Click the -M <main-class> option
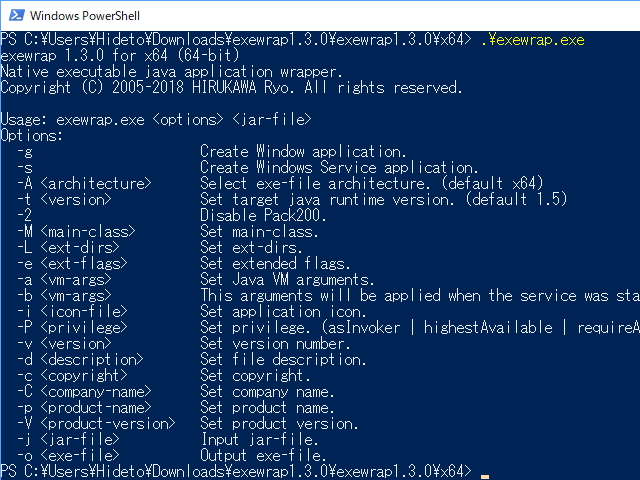The height and width of the screenshot is (480, 640). tap(76, 231)
